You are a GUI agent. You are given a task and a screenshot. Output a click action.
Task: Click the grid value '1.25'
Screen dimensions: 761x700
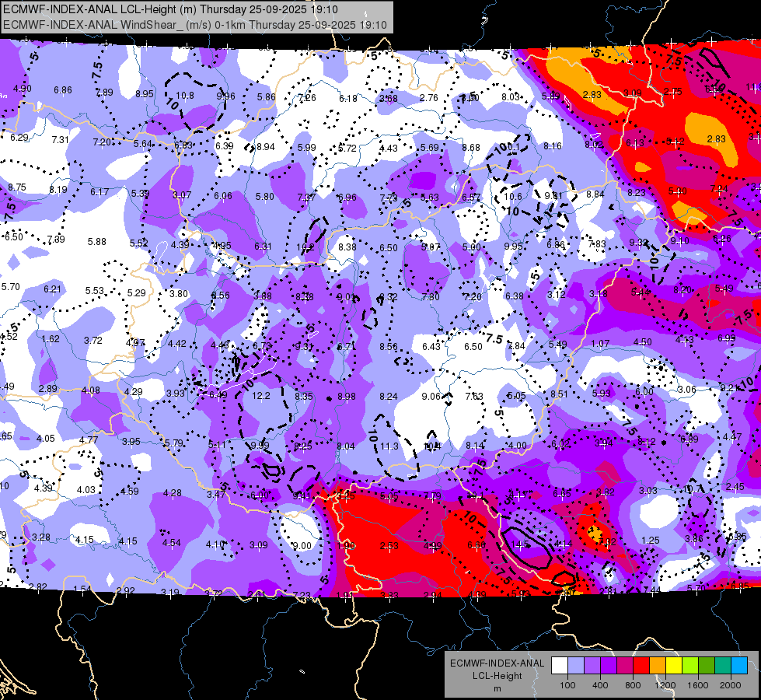coord(651,541)
